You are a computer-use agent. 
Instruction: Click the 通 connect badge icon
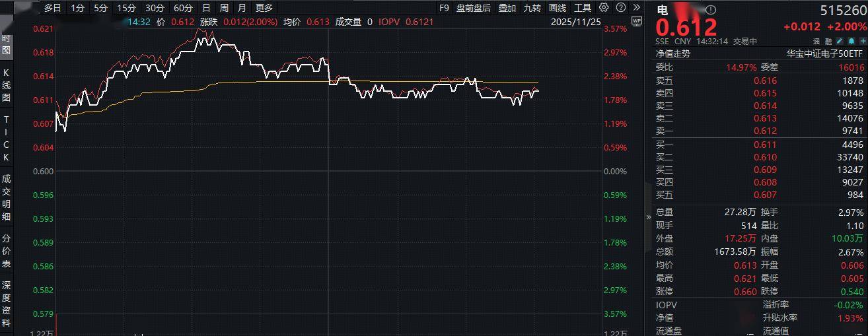816,41
